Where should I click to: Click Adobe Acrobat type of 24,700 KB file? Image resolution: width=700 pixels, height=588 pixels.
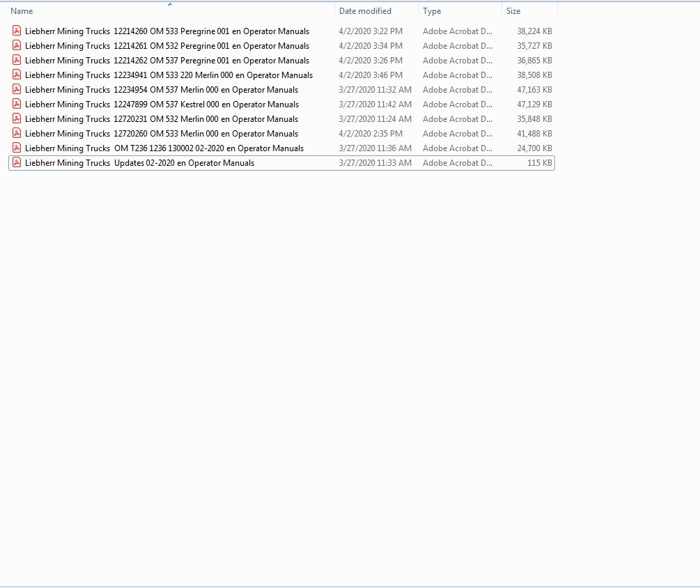click(x=458, y=148)
